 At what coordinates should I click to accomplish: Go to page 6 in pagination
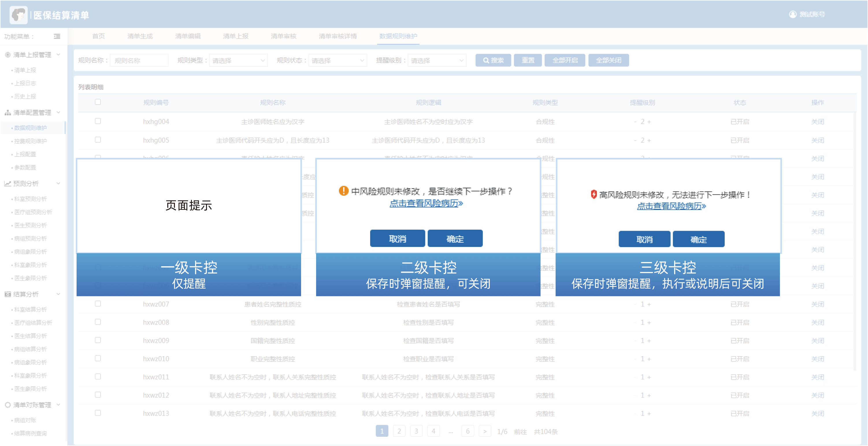(x=467, y=431)
